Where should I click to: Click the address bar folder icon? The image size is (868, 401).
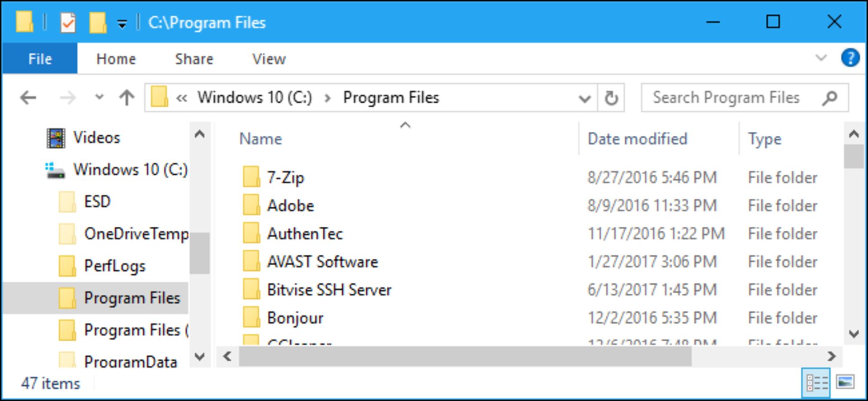click(159, 97)
